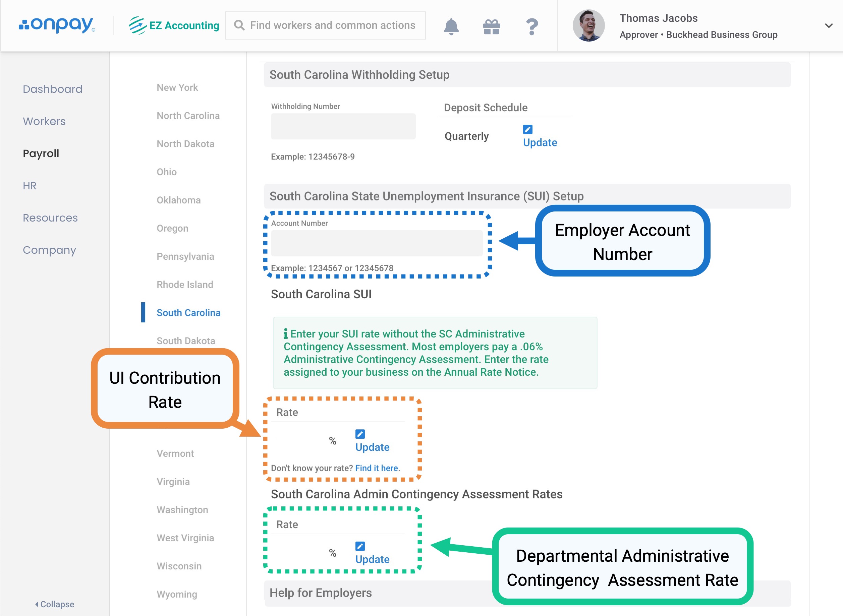Click Update link under Deposit Schedule
The height and width of the screenshot is (616, 843).
[x=540, y=142]
